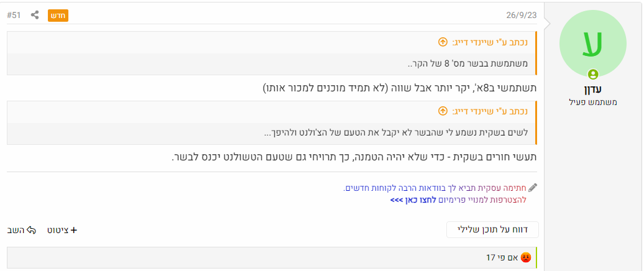Click the share icon beside post #51
This screenshot has height=271, width=644.
pos(35,14)
